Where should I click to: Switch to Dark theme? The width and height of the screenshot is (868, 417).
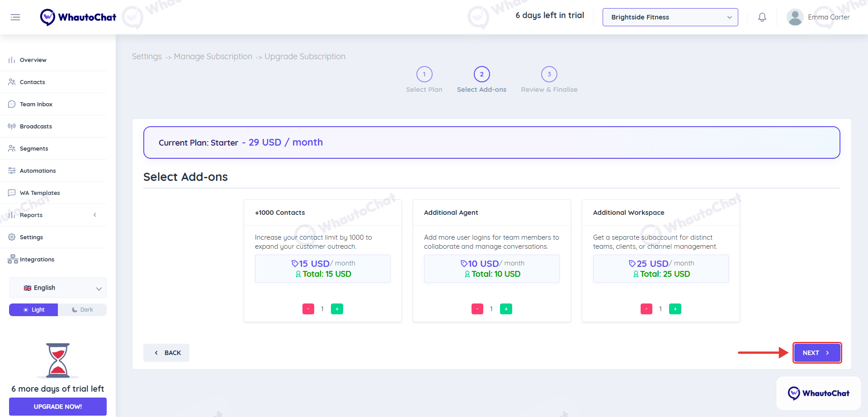(82, 310)
